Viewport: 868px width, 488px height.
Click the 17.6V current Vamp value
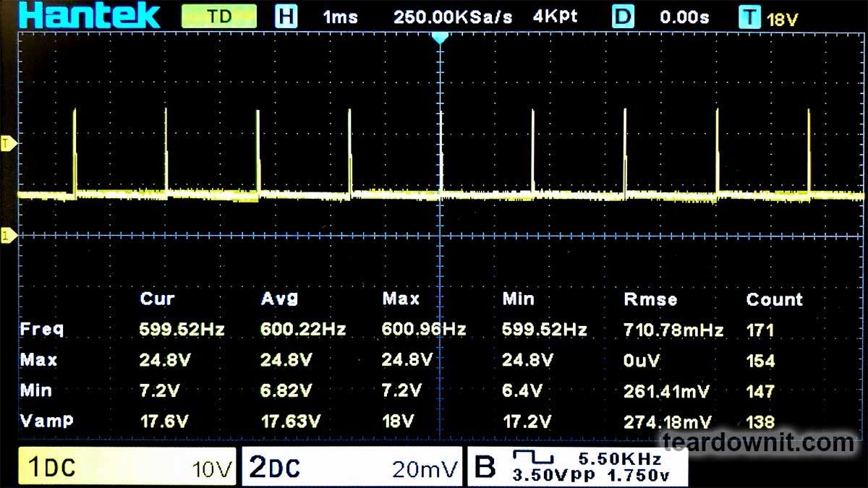coord(165,421)
